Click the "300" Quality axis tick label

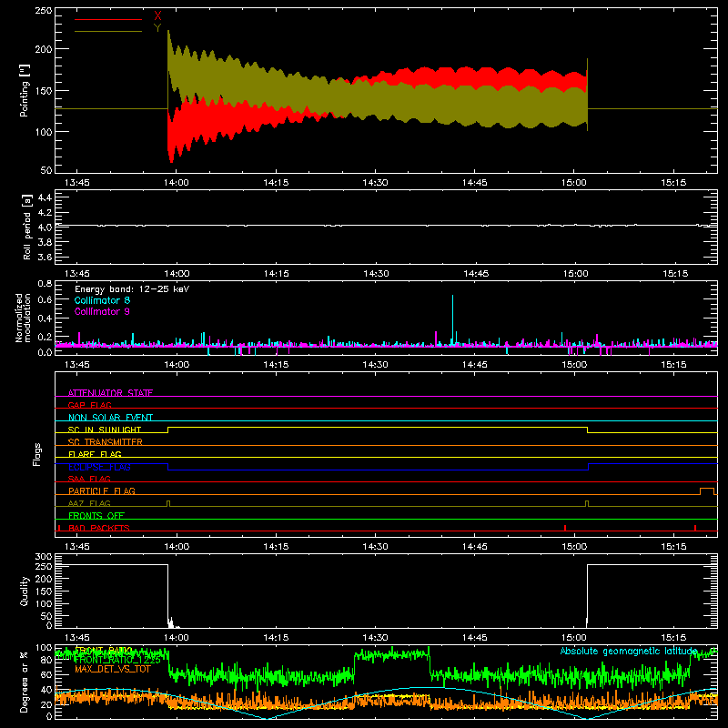click(x=44, y=557)
